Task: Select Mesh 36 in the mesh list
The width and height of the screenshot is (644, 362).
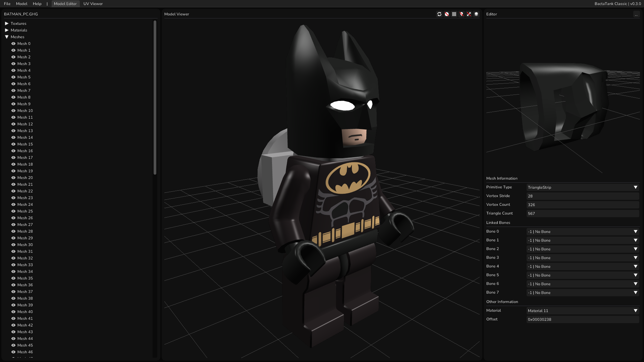Action: coord(25,285)
